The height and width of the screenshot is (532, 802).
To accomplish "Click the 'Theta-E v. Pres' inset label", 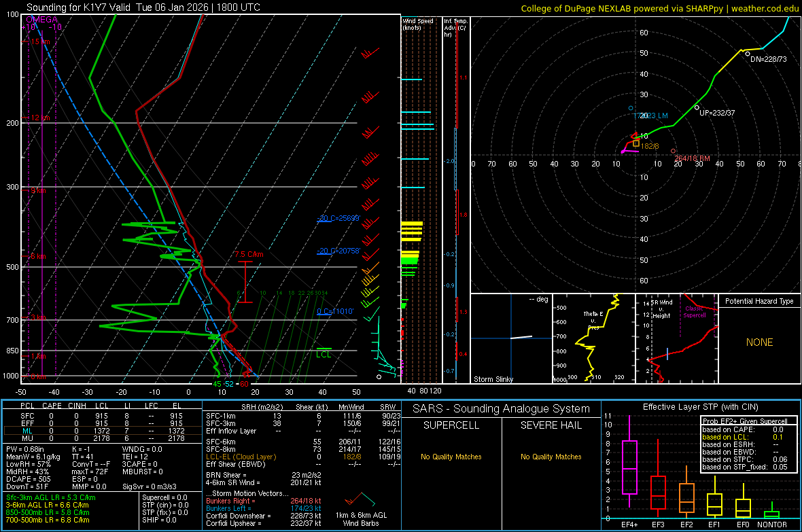I will [x=593, y=320].
